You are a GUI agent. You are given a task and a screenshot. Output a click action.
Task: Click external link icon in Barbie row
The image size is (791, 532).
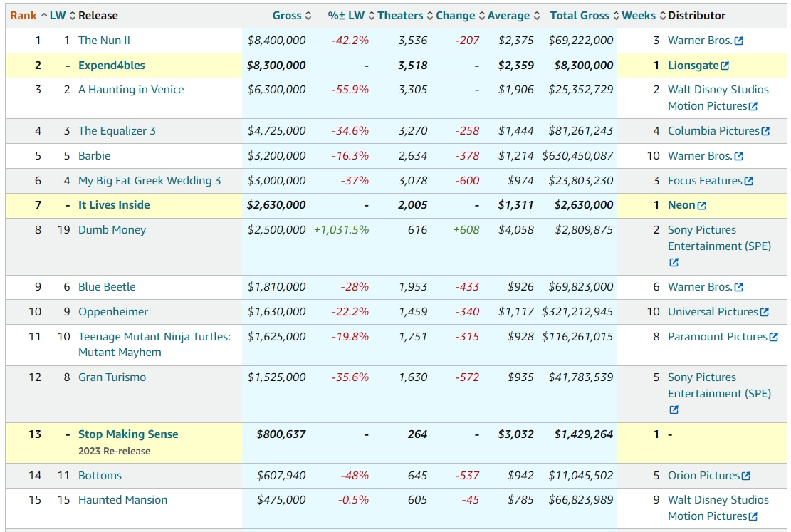(738, 157)
